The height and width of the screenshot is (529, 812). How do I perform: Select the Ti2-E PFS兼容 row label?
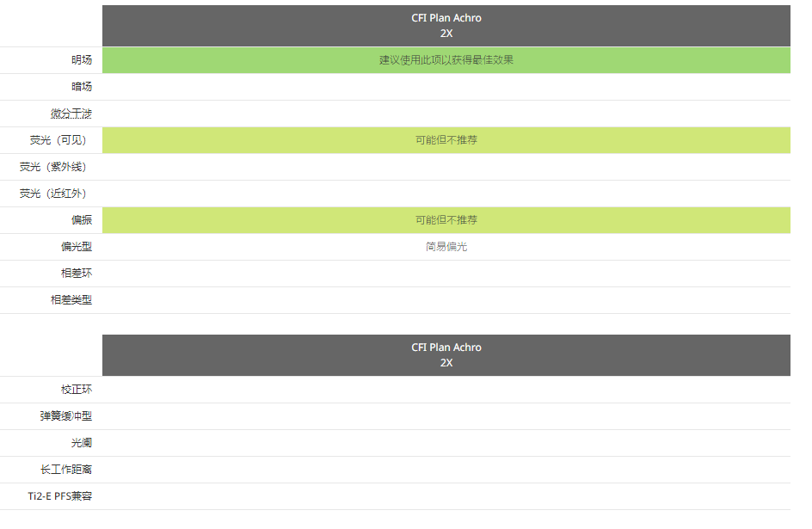point(59,496)
